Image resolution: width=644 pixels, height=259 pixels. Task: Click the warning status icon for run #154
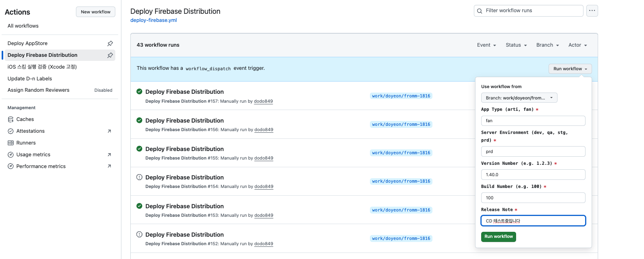[x=139, y=177]
